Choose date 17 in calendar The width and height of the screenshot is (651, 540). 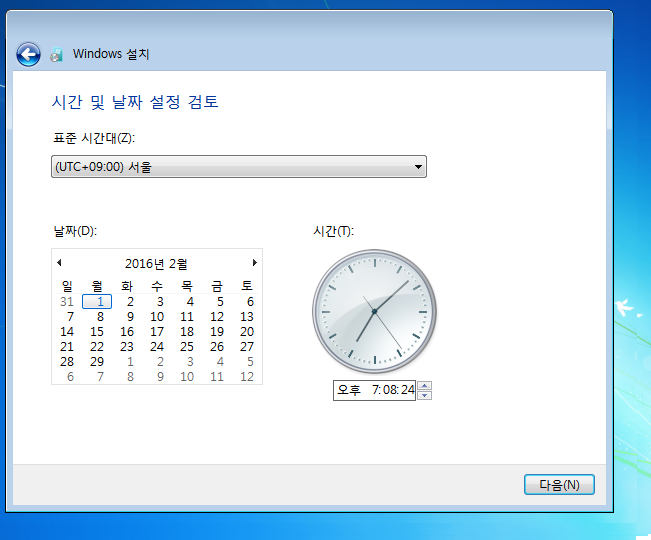[157, 332]
